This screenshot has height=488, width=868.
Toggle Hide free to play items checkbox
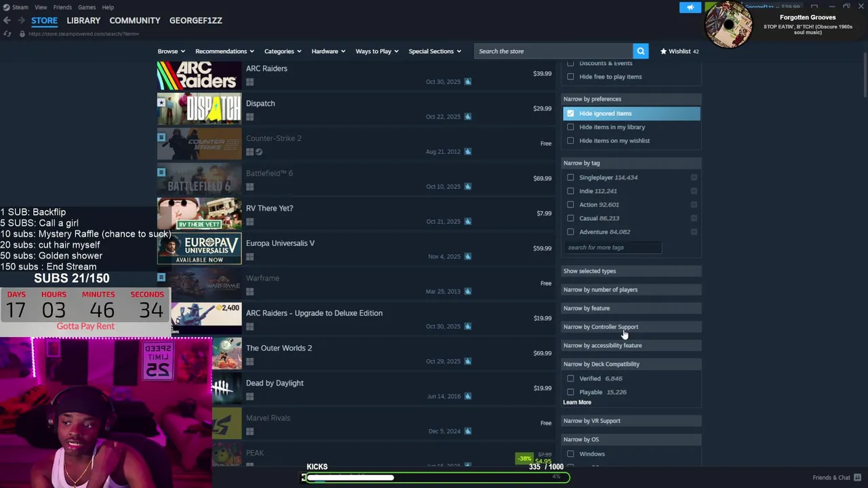pyautogui.click(x=570, y=77)
